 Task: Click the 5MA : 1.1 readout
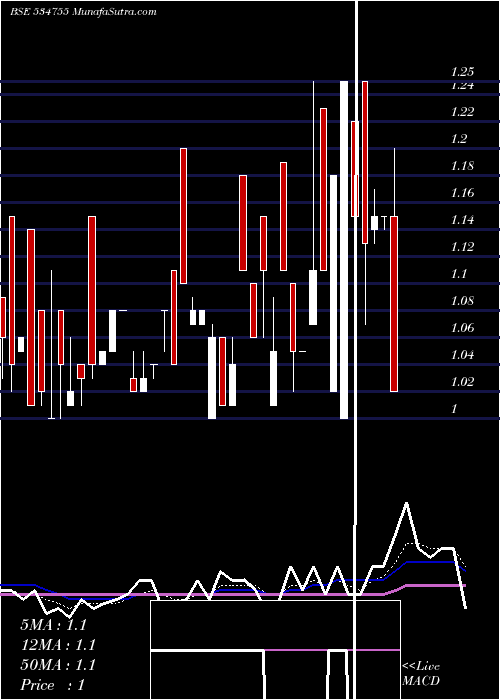(x=53, y=625)
